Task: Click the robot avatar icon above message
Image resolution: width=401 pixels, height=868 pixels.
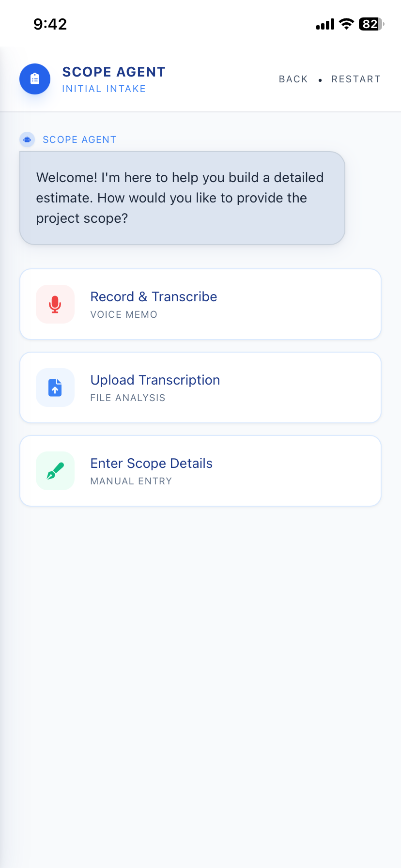Action: (27, 139)
